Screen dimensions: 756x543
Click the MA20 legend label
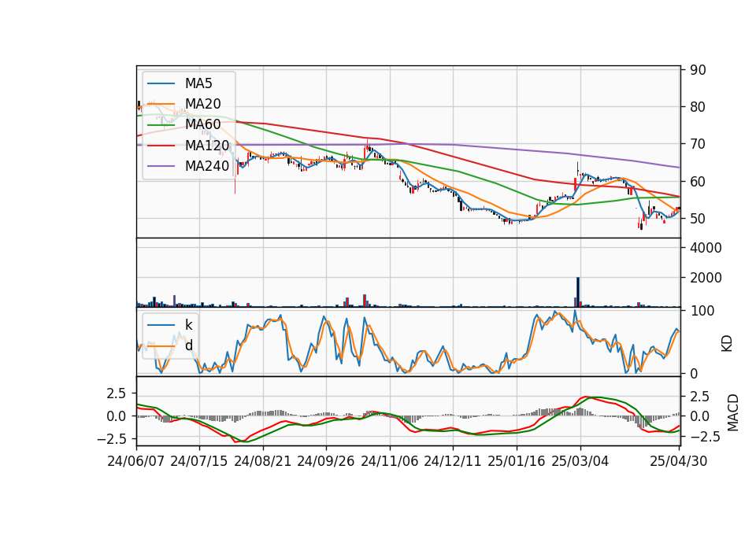[x=202, y=104]
